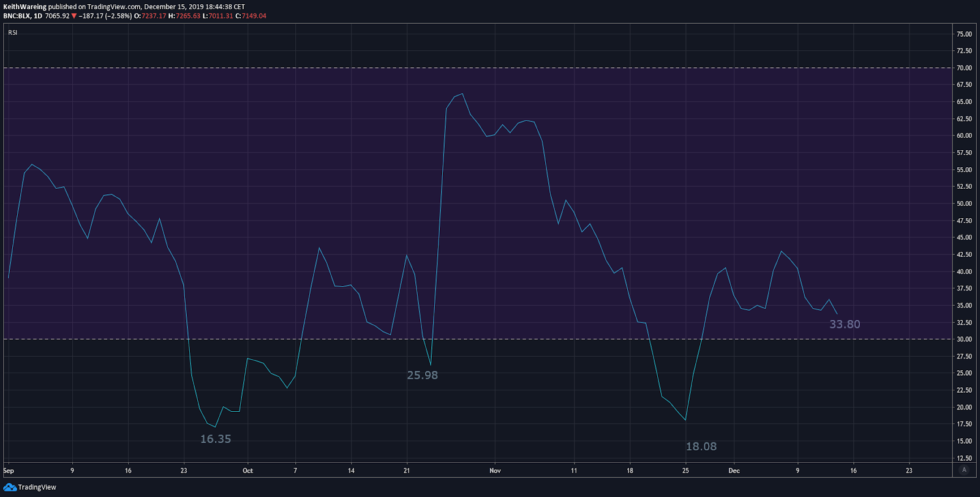Click the 25.98 RSI annotation
This screenshot has width=980, height=497.
[x=423, y=375]
